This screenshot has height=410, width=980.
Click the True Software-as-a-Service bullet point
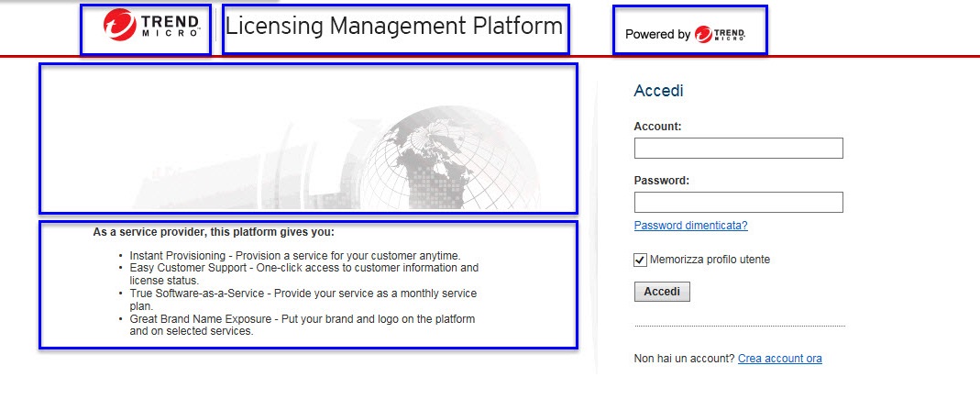pyautogui.click(x=303, y=299)
